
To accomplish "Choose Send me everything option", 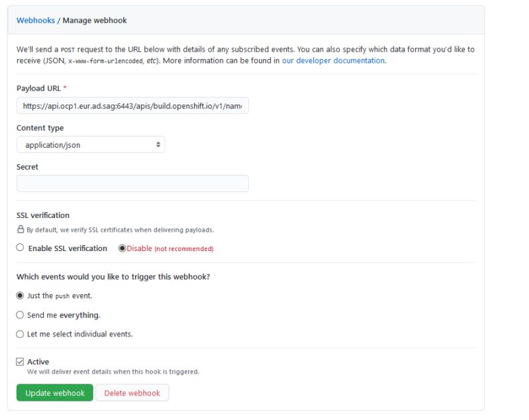I will coord(21,315).
